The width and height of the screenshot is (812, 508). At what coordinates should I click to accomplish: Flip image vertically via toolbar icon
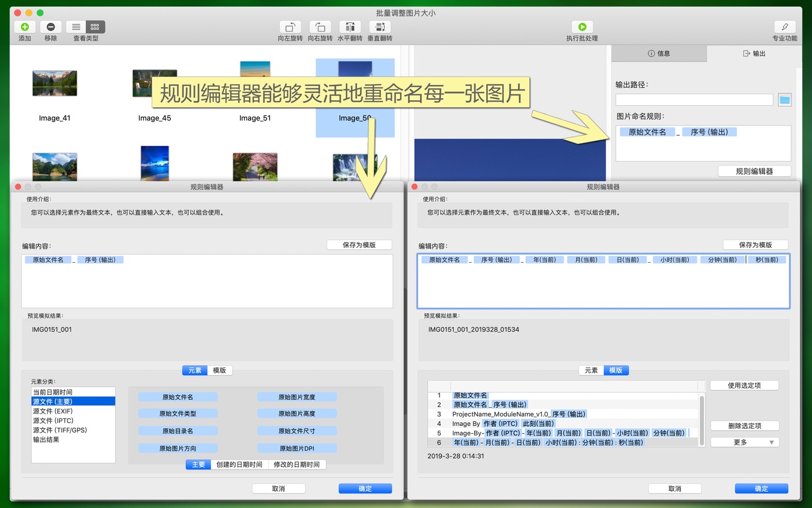click(380, 27)
